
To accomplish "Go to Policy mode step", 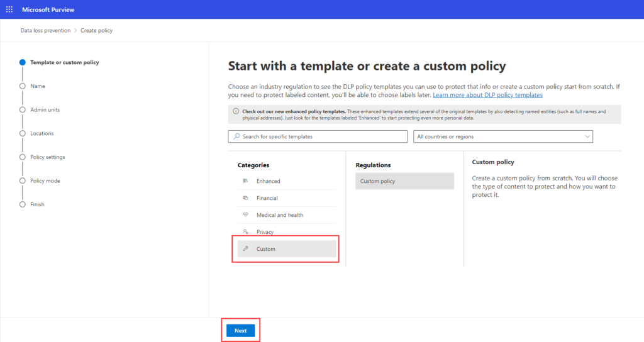I will point(45,181).
